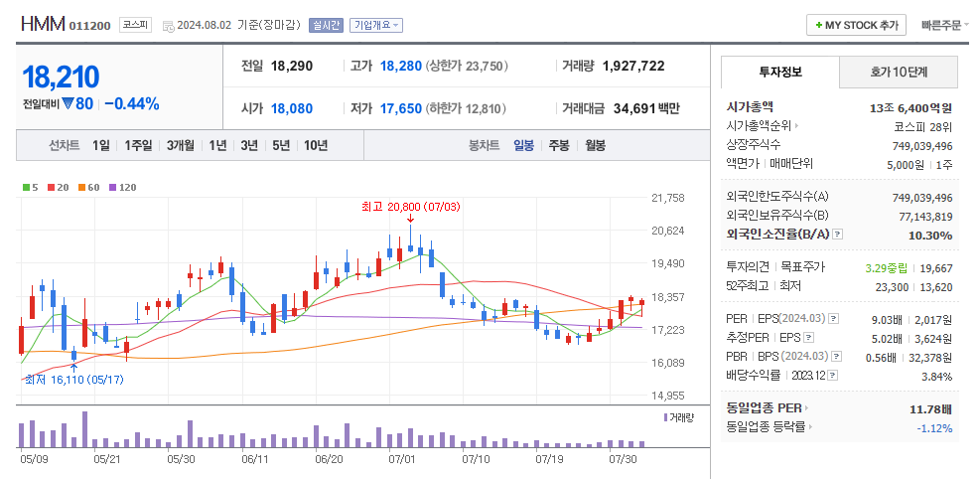980x479 pixels.
Task: Click the HMM stock name heading
Action: coord(43,25)
